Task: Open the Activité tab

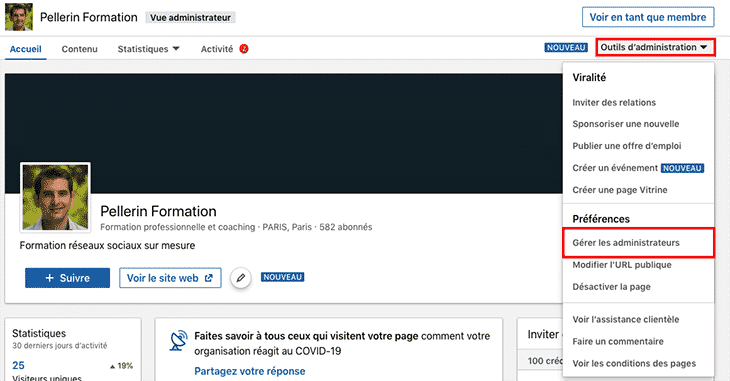Action: (216, 49)
